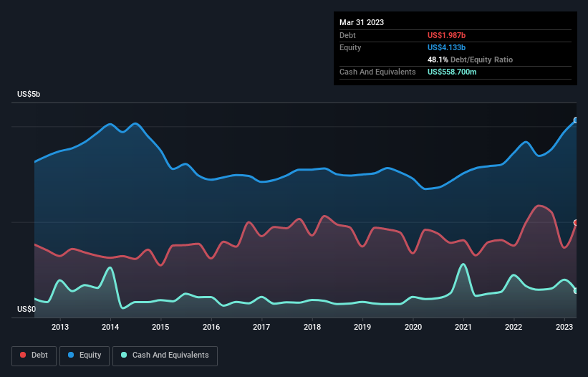
Task: Click the 2015 x-axis label
Action: (160, 327)
